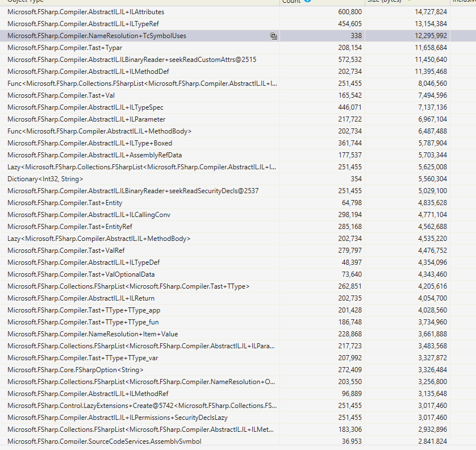Click the size value 3,661,888
Viewport: 476px width, 450px height.
pyautogui.click(x=433, y=334)
